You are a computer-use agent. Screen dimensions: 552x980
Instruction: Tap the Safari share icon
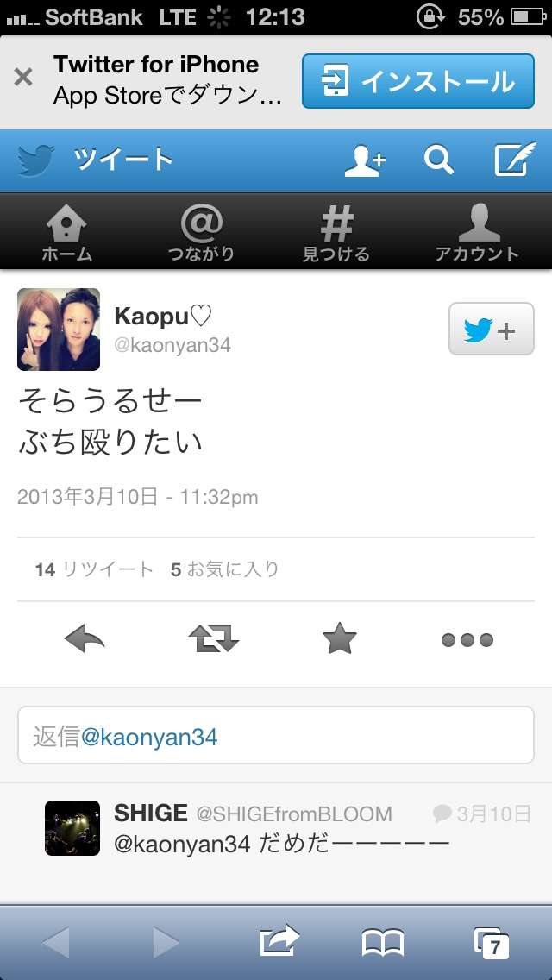(279, 940)
